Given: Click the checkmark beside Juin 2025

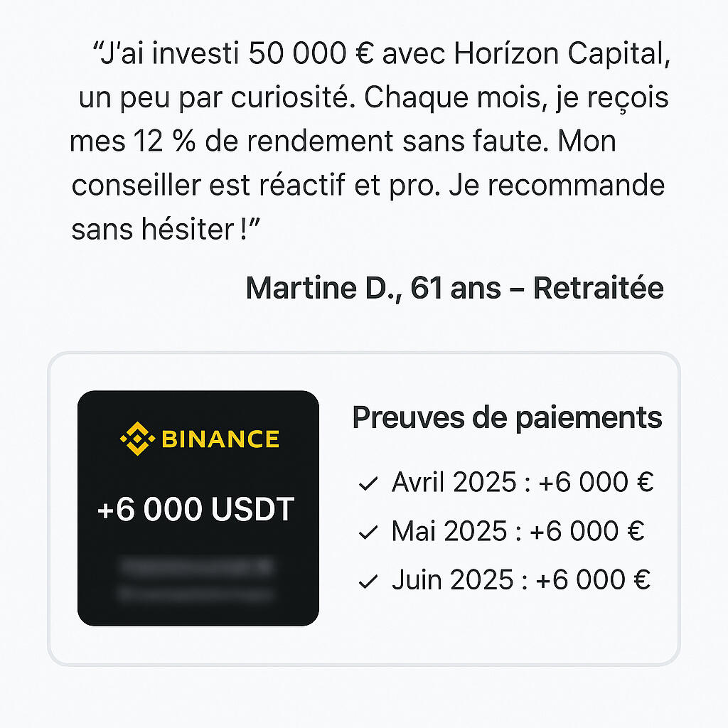Looking at the screenshot, I should pyautogui.click(x=368, y=582).
